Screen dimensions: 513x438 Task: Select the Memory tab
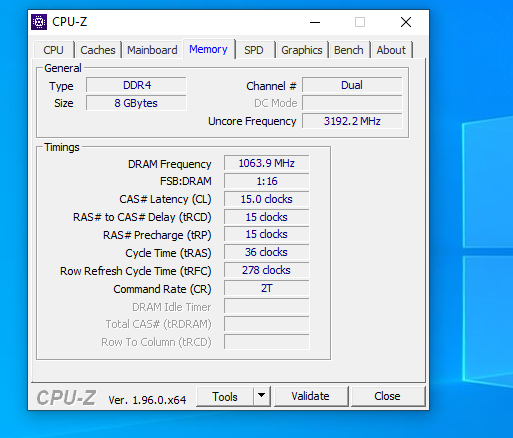click(x=208, y=49)
